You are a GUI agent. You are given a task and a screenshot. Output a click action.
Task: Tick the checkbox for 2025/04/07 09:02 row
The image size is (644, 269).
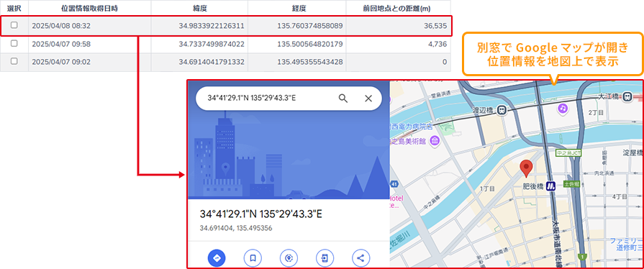tap(14, 61)
